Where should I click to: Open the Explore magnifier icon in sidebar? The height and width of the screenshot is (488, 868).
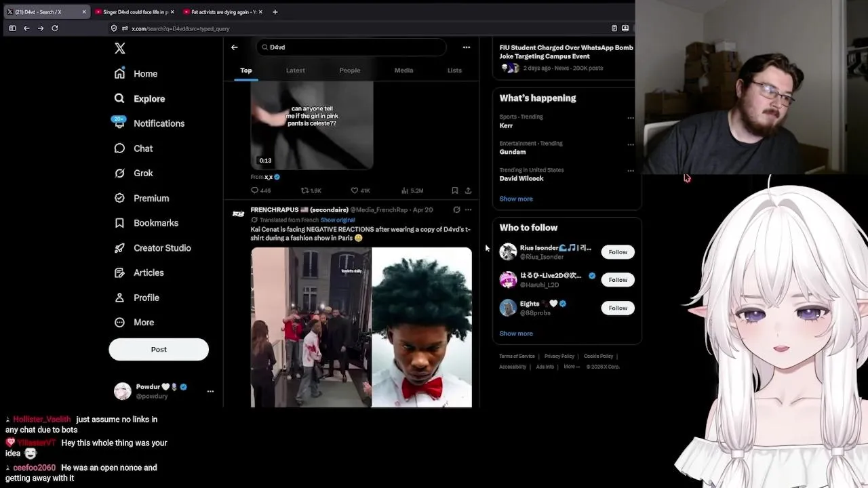[119, 98]
